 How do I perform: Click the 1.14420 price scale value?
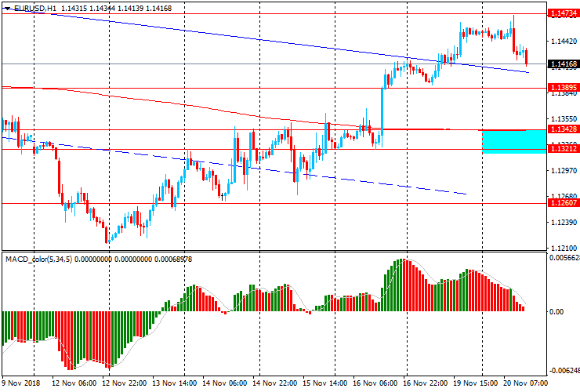[564, 41]
